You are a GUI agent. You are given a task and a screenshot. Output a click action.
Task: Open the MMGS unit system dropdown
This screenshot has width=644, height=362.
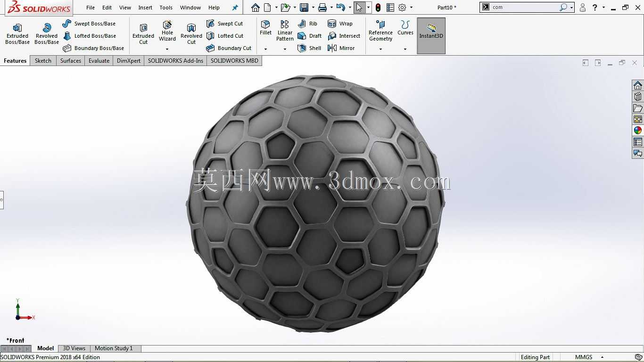click(x=602, y=357)
